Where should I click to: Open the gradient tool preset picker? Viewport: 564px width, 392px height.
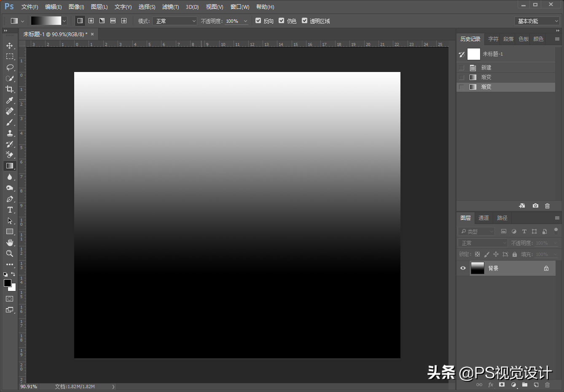coord(17,21)
